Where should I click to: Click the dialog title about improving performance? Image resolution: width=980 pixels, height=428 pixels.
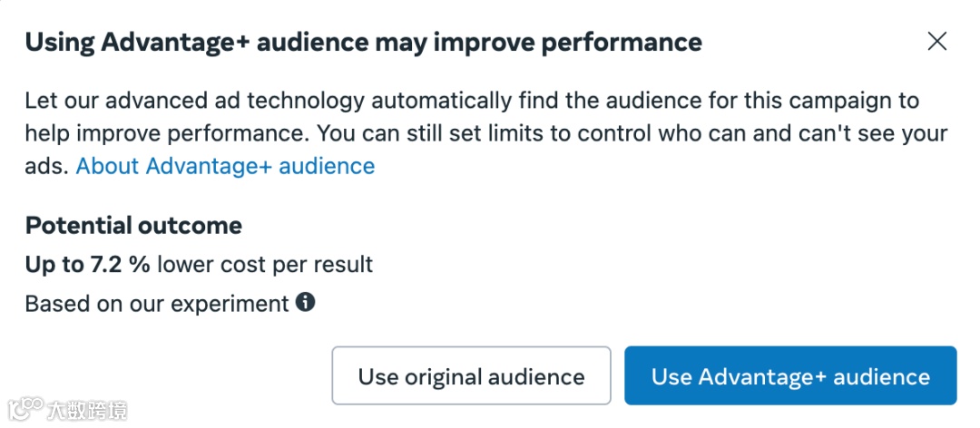click(x=363, y=42)
